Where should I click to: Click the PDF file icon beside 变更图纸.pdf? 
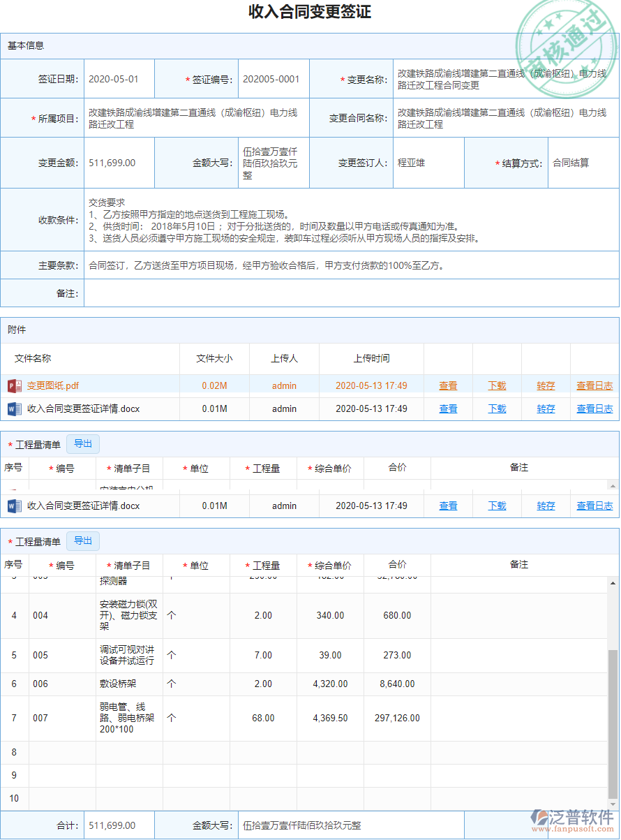point(15,385)
